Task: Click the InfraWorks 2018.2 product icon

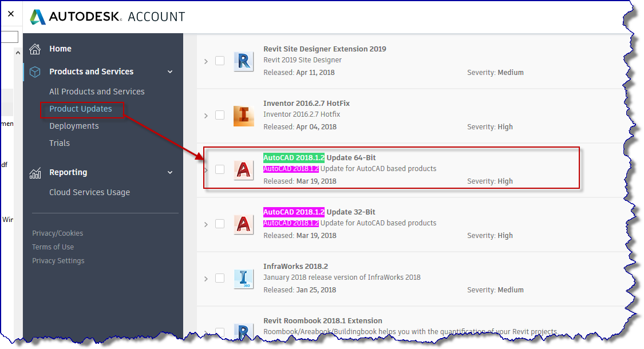Action: tap(244, 278)
